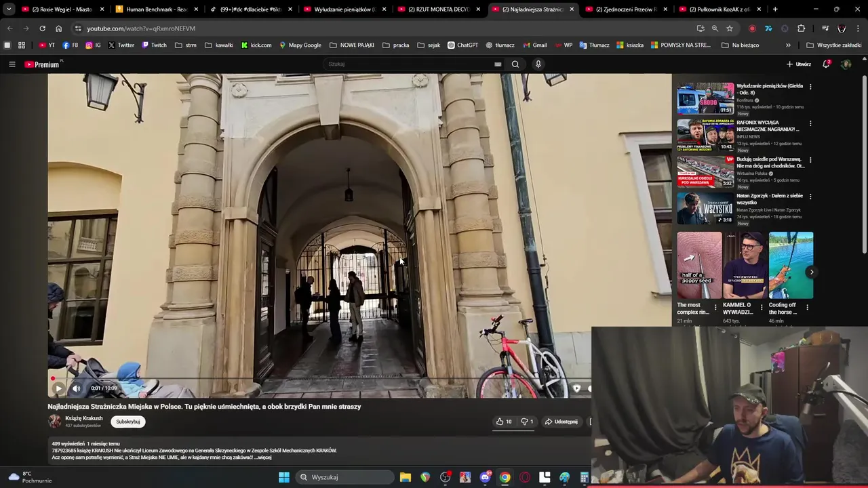Open options menu for Budują osiedle video
The height and width of the screenshot is (488, 868).
[810, 160]
